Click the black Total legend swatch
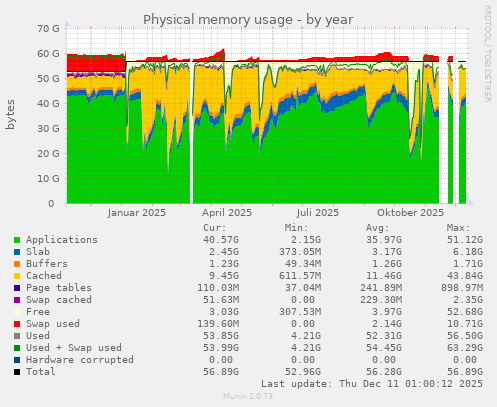 click(x=17, y=372)
